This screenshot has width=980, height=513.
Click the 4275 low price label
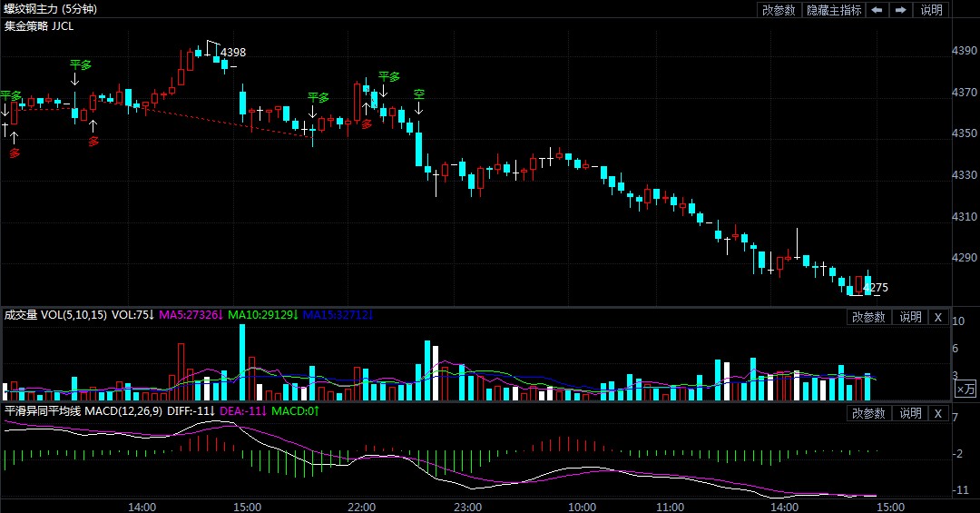pos(876,288)
